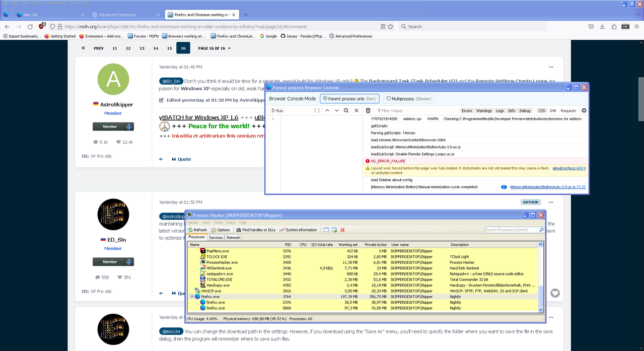The image size is (644, 351).
Task: Reload the page with the refresh icon
Action: tap(30, 27)
